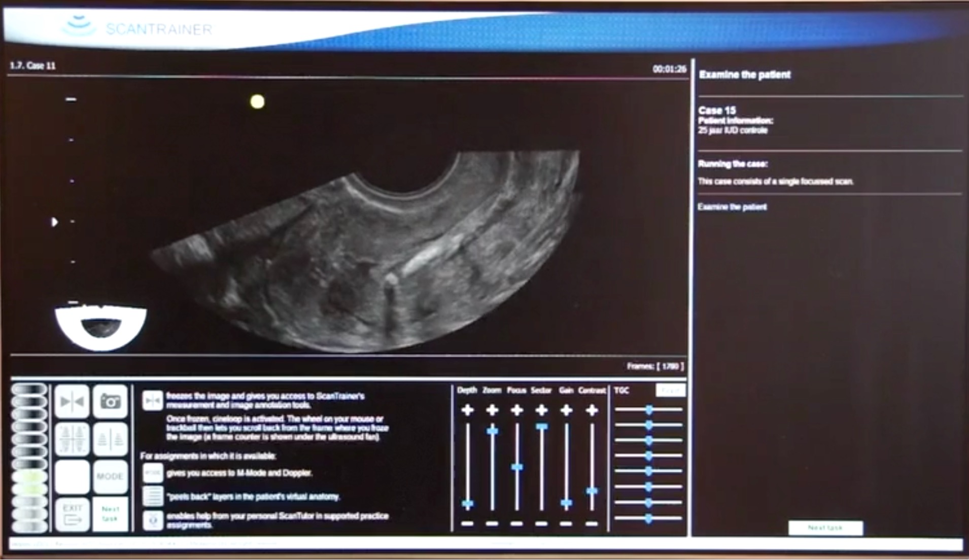The width and height of the screenshot is (969, 560).
Task: Click the Focus slider handle
Action: coord(516,467)
